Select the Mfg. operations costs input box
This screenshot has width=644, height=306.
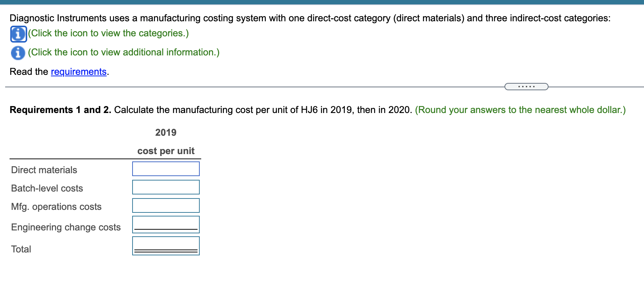166,205
